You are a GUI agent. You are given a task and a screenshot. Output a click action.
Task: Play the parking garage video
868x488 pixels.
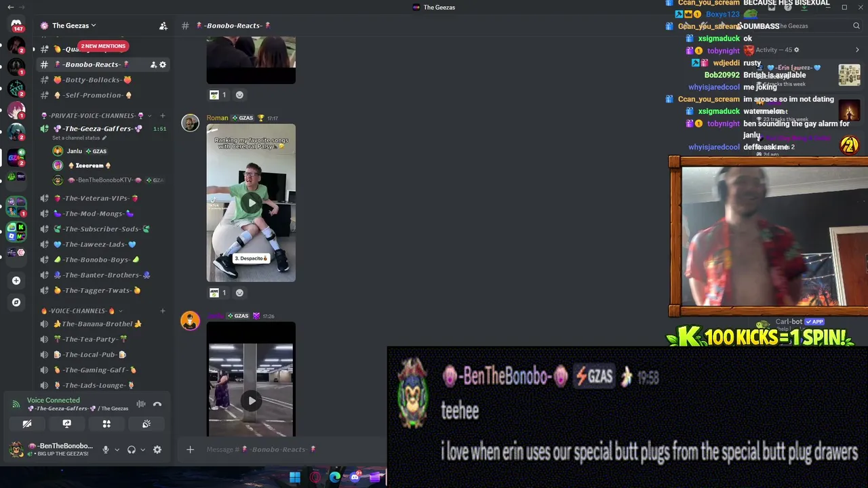point(252,401)
